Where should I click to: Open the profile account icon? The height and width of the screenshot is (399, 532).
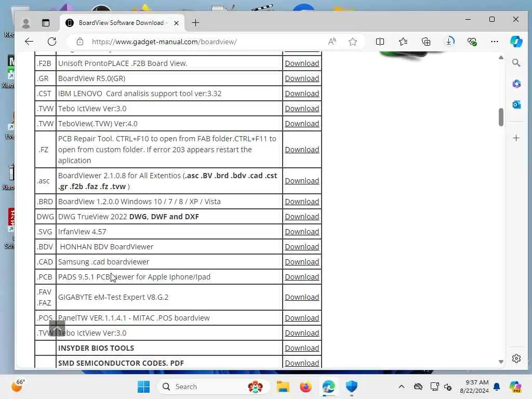(26, 23)
